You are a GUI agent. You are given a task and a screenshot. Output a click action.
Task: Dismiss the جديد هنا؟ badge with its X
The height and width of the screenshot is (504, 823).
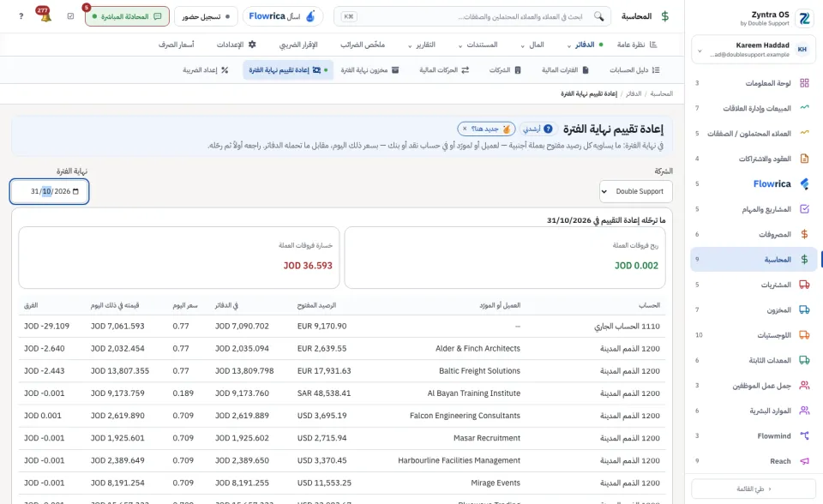(465, 129)
